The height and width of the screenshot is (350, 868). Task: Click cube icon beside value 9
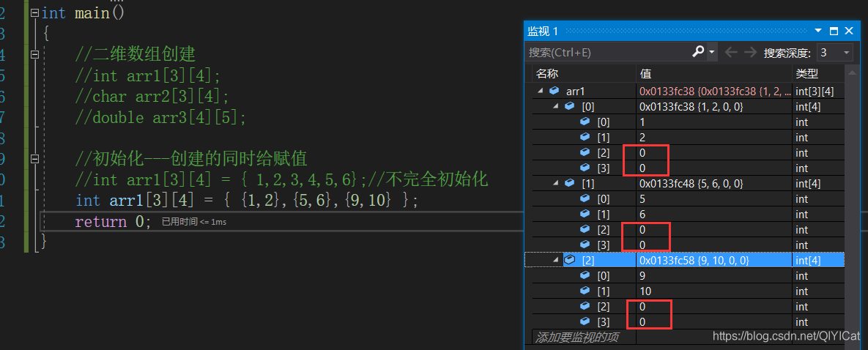585,275
